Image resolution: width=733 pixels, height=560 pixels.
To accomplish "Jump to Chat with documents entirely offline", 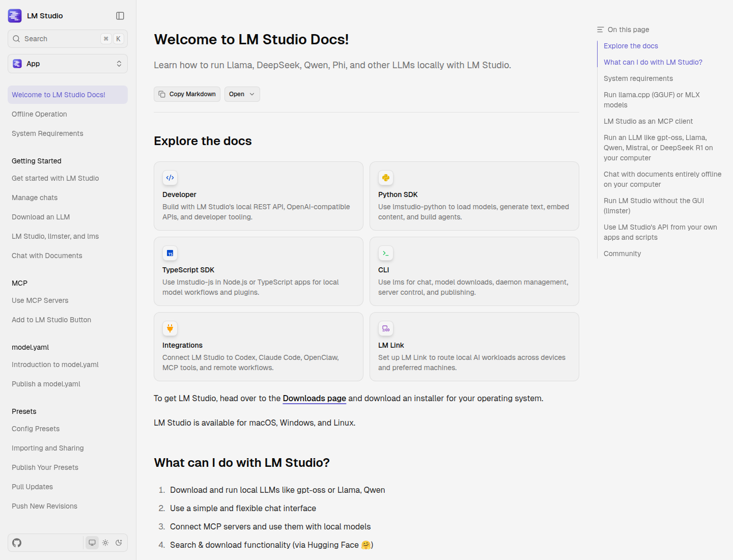I will pos(662,179).
